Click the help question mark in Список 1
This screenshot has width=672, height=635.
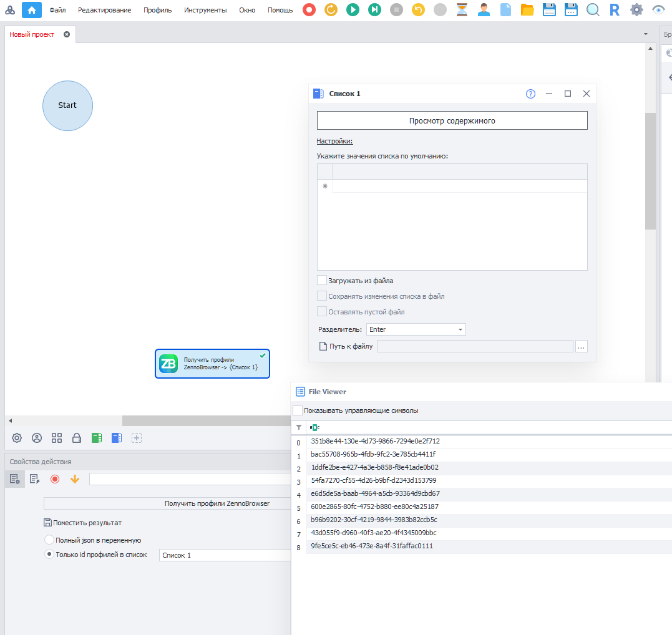(x=530, y=94)
